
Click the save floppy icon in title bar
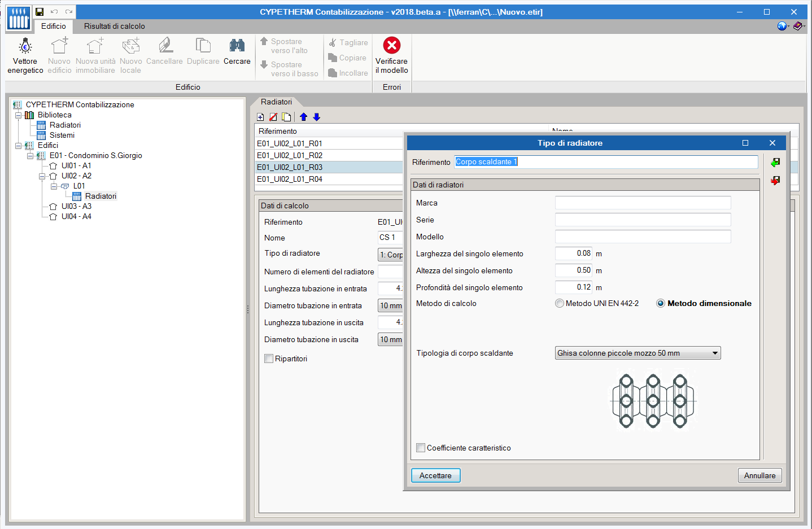tap(40, 12)
